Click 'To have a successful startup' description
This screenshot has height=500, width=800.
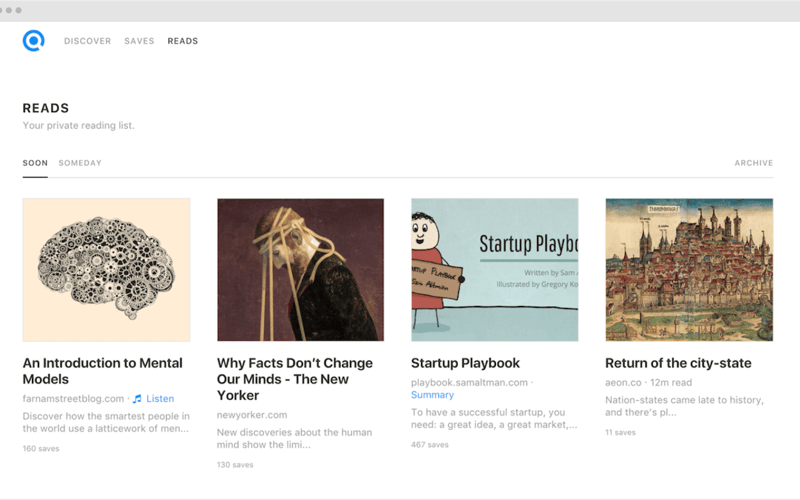click(494, 418)
